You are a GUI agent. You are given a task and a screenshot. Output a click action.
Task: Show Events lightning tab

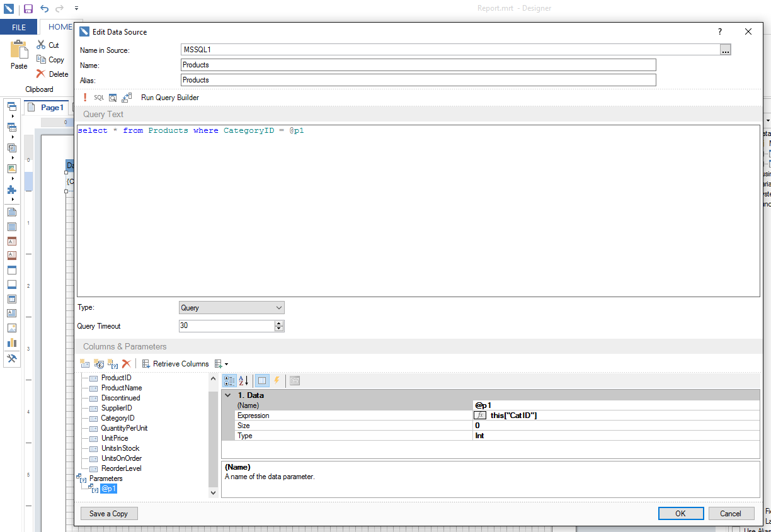point(276,381)
